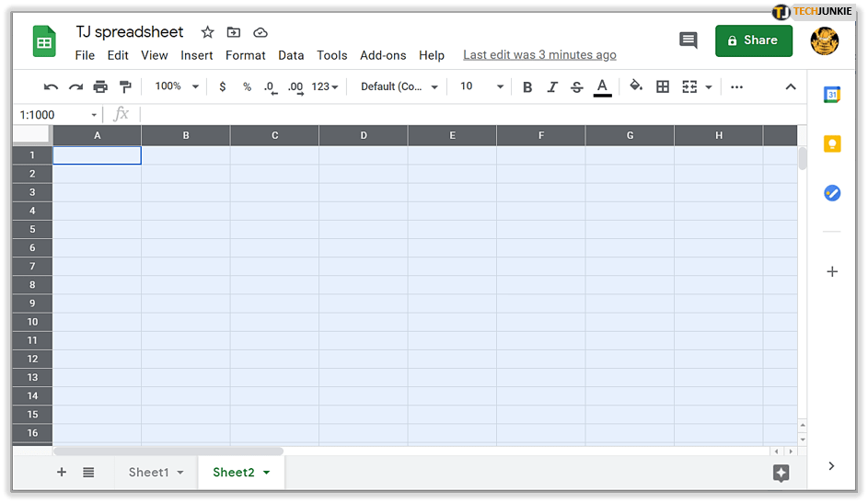Select the Paint format roller icon
This screenshot has width=868, height=503.
(125, 86)
